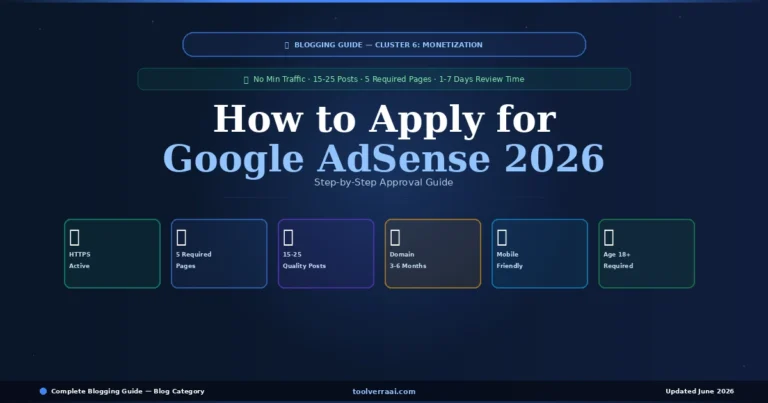Click the icon in the Mobile Friendly card
The height and width of the screenshot is (403, 768).
[x=502, y=237]
